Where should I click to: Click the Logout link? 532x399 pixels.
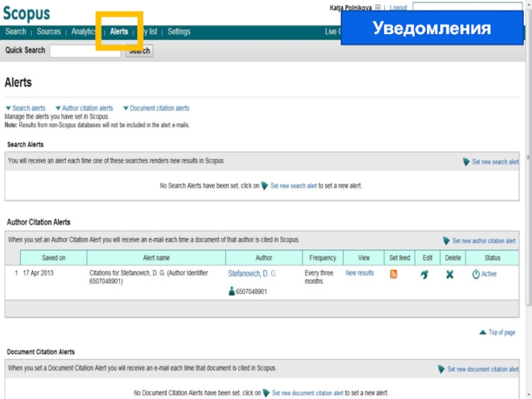398,8
